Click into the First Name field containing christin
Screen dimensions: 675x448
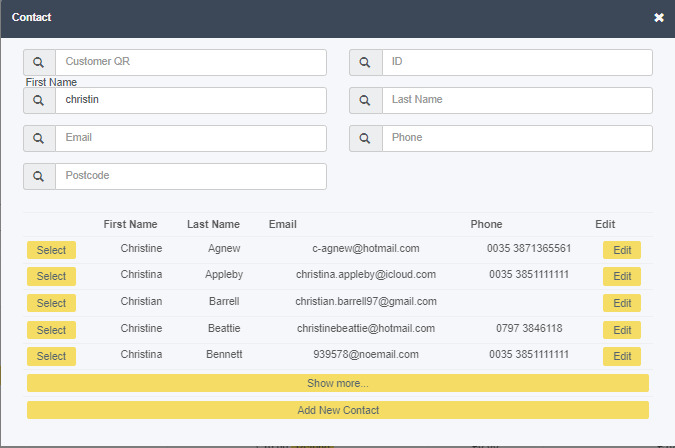pos(191,101)
